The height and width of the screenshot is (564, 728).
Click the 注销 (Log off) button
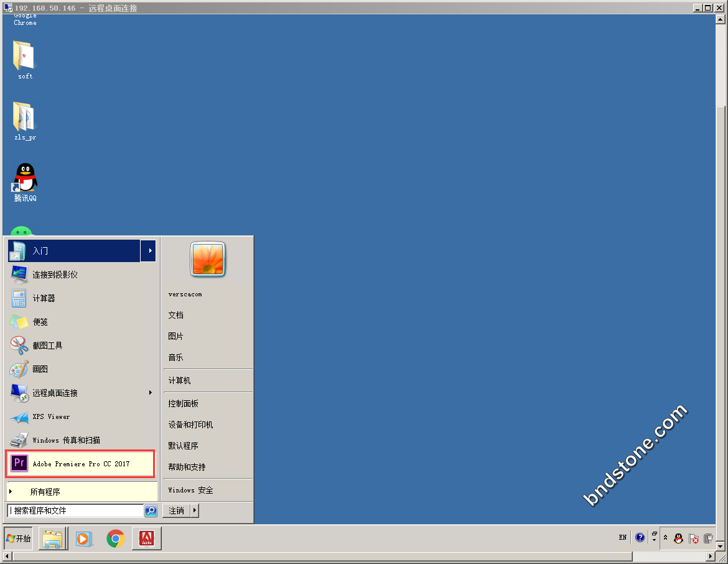[x=176, y=510]
